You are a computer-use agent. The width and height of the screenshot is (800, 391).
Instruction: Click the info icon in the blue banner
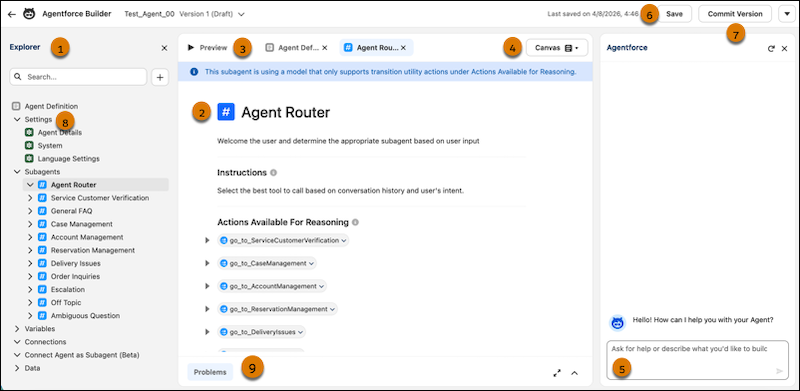click(x=194, y=72)
